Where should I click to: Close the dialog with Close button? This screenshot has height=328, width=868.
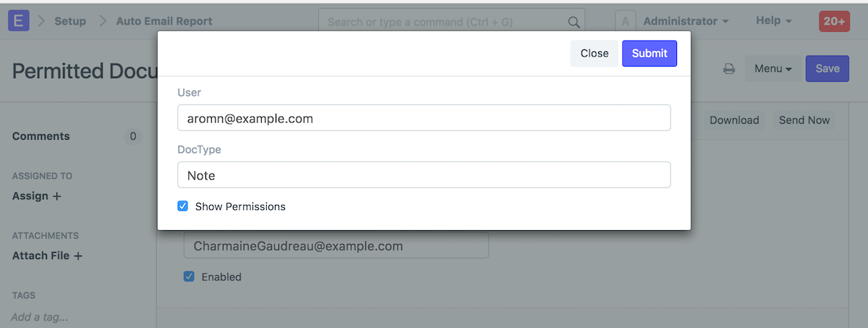(594, 53)
